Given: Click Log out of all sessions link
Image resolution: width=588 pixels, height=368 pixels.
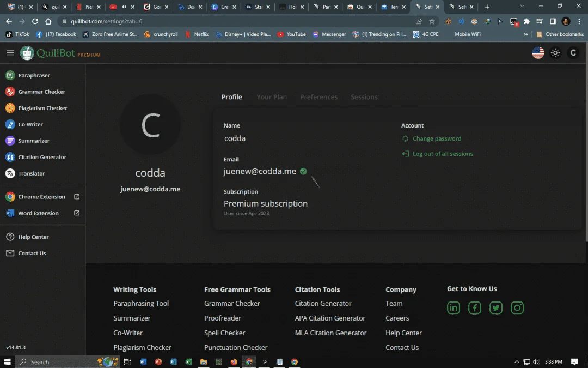Looking at the screenshot, I should tap(443, 154).
